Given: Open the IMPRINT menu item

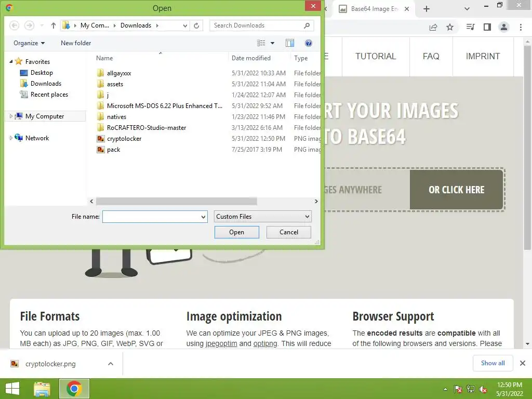Looking at the screenshot, I should (x=483, y=56).
